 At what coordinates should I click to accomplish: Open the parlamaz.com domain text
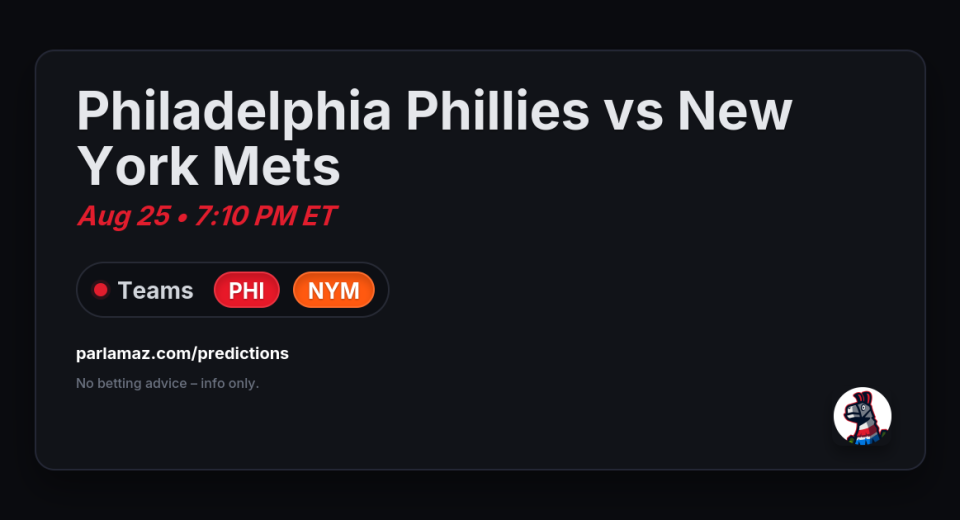(133, 353)
